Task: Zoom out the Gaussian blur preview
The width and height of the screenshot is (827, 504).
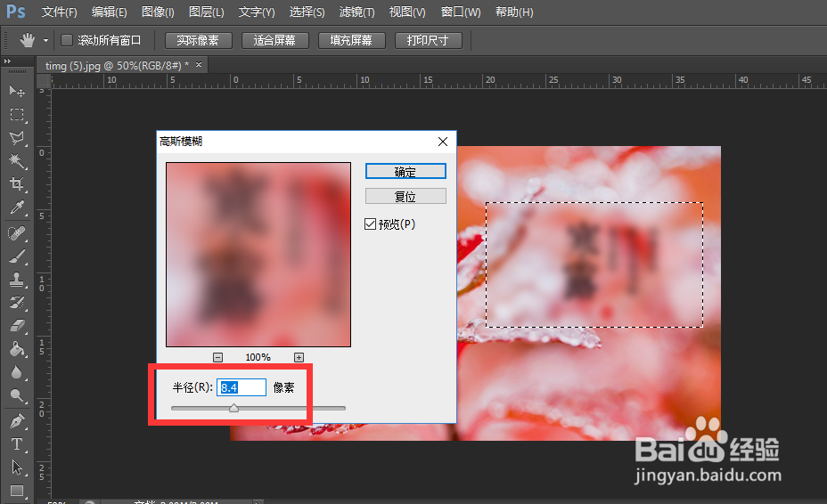Action: [217, 357]
